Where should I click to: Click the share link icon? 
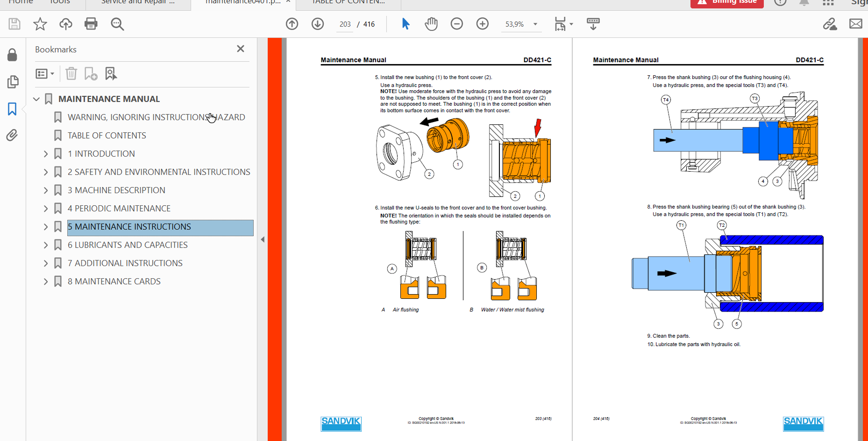pos(830,24)
